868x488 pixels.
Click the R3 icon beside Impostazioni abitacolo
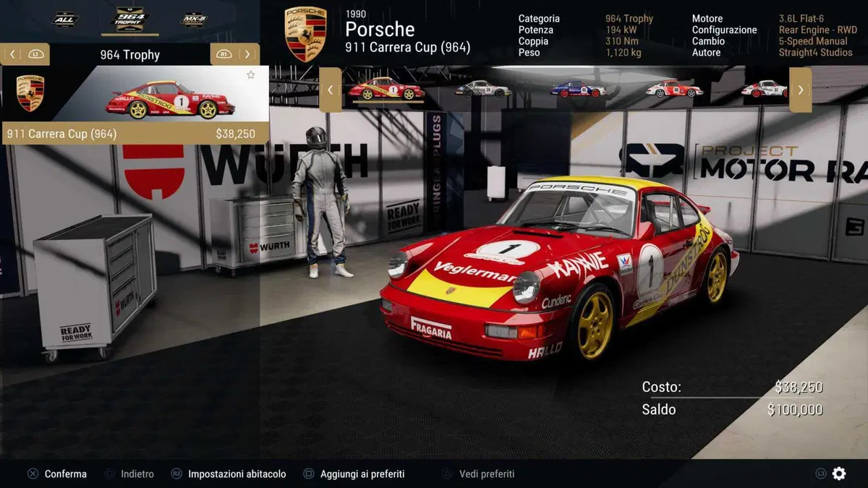[176, 474]
